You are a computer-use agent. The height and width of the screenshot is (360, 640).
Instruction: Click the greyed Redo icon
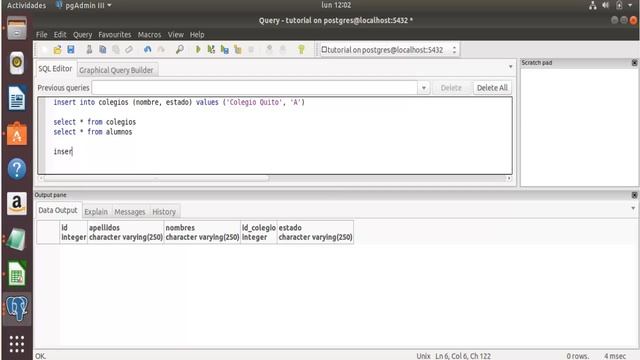(x=161, y=50)
